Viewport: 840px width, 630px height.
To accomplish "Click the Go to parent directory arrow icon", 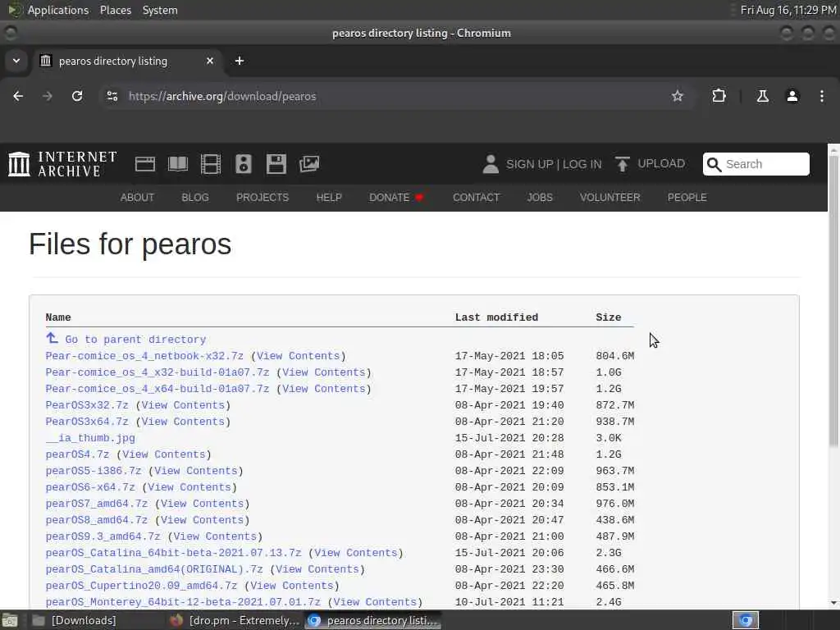I will 52,338.
